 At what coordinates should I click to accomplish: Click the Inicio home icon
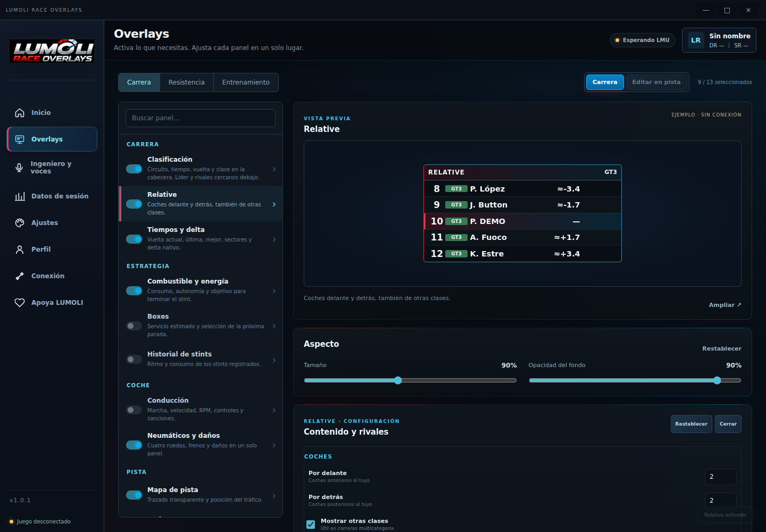tap(20, 113)
